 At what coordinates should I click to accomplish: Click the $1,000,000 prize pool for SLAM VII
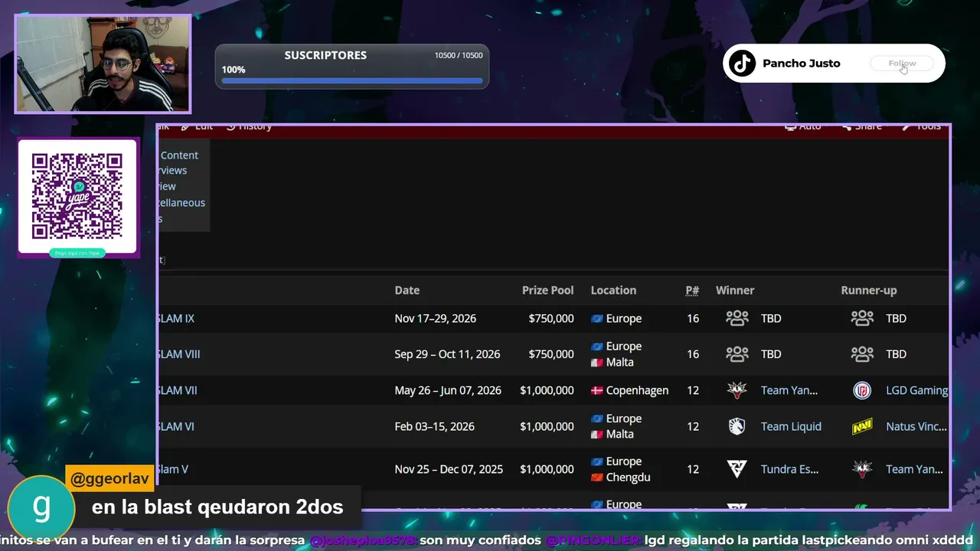coord(547,390)
